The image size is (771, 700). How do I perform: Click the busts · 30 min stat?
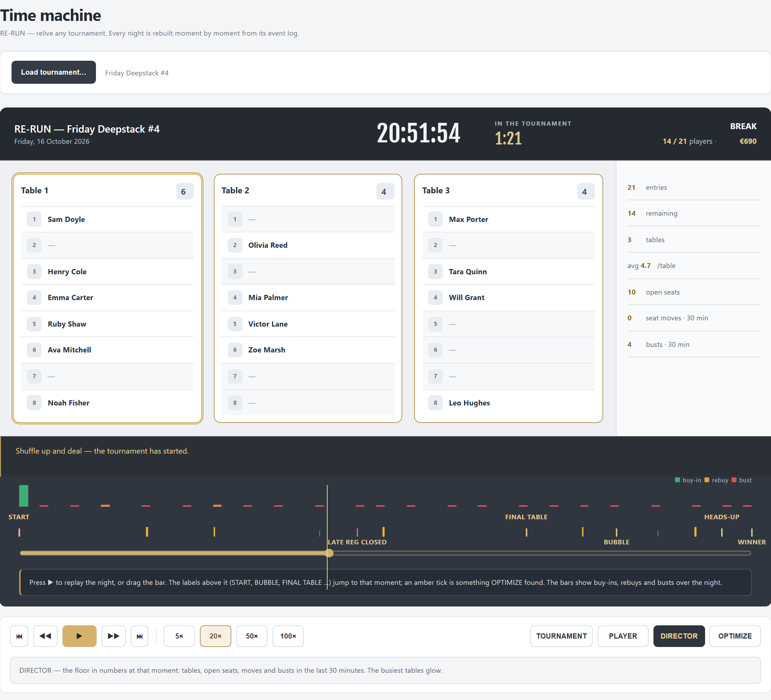pyautogui.click(x=693, y=344)
